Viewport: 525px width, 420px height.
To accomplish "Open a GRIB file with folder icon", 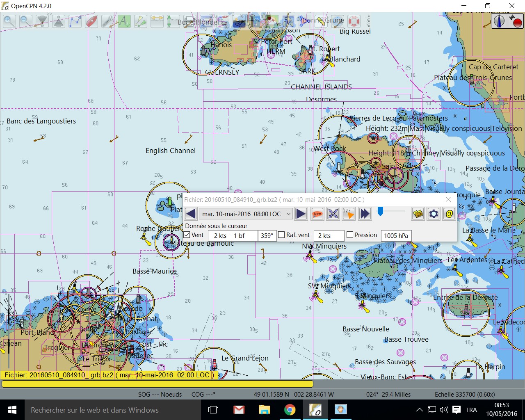I will click(418, 214).
